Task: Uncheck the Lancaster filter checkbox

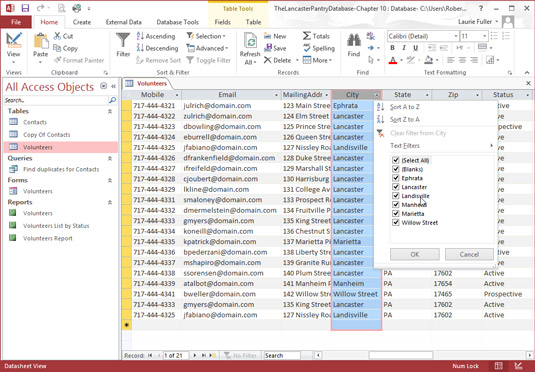Action: click(x=396, y=187)
